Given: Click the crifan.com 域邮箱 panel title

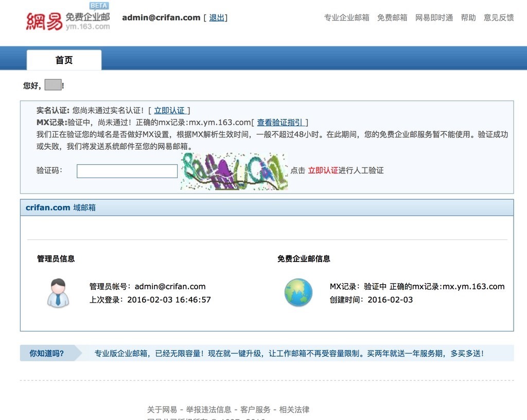Looking at the screenshot, I should pyautogui.click(x=61, y=207).
